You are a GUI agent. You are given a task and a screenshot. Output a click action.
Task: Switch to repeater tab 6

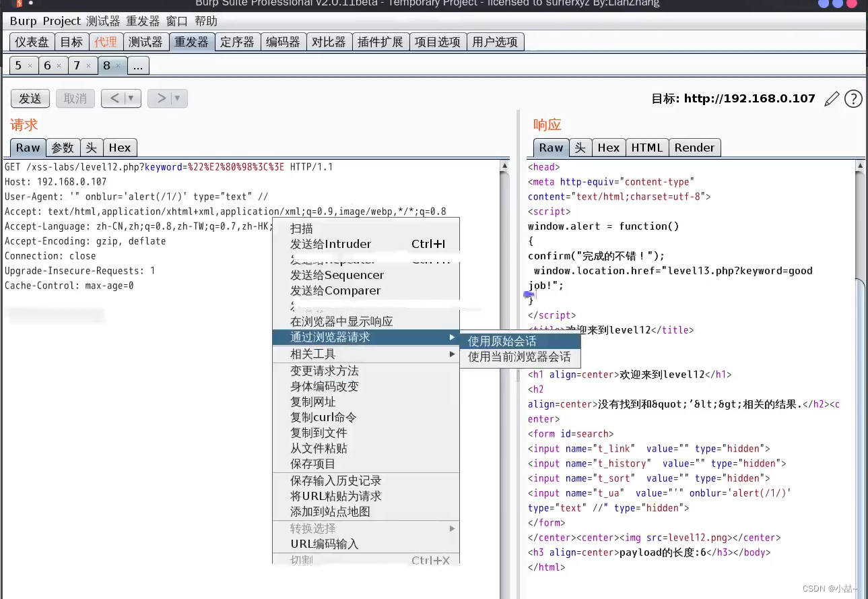coord(47,65)
